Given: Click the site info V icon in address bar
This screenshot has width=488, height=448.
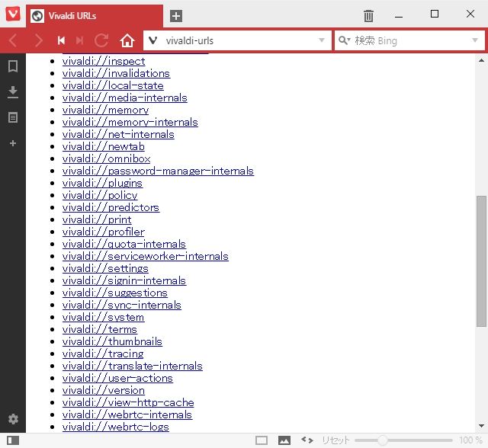Looking at the screenshot, I should coord(152,40).
